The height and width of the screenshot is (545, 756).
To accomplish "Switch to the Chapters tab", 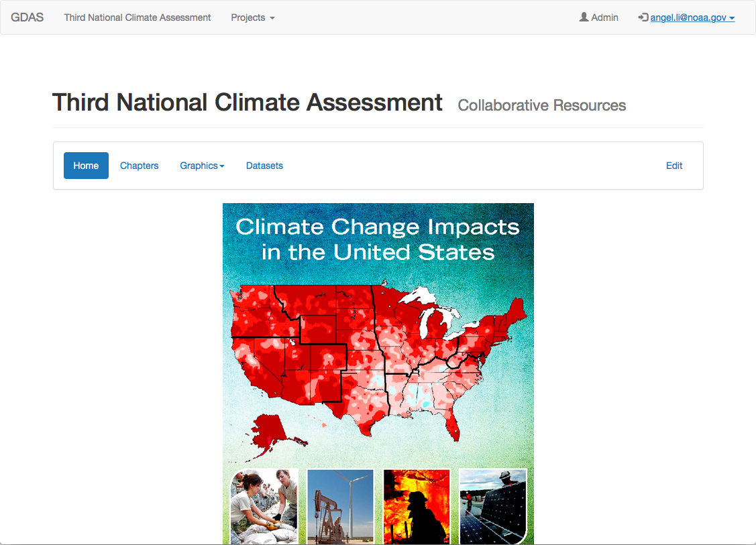I will (140, 166).
